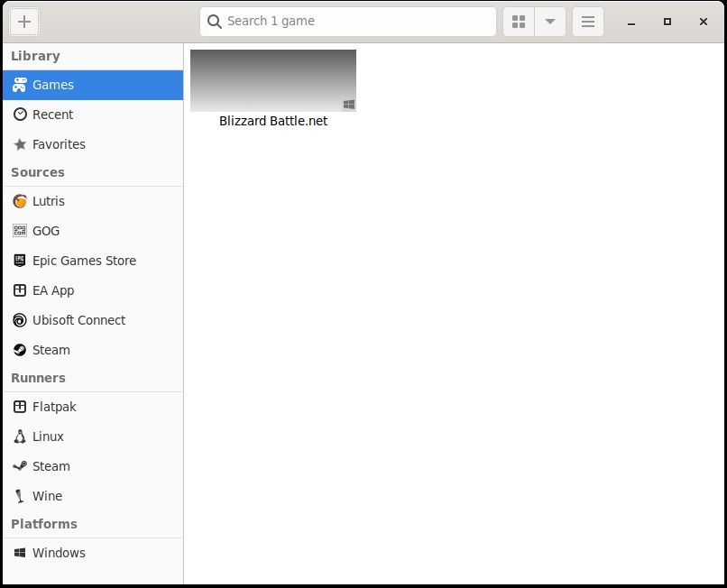
Task: Select Steam under Runners
Action: tap(93, 466)
